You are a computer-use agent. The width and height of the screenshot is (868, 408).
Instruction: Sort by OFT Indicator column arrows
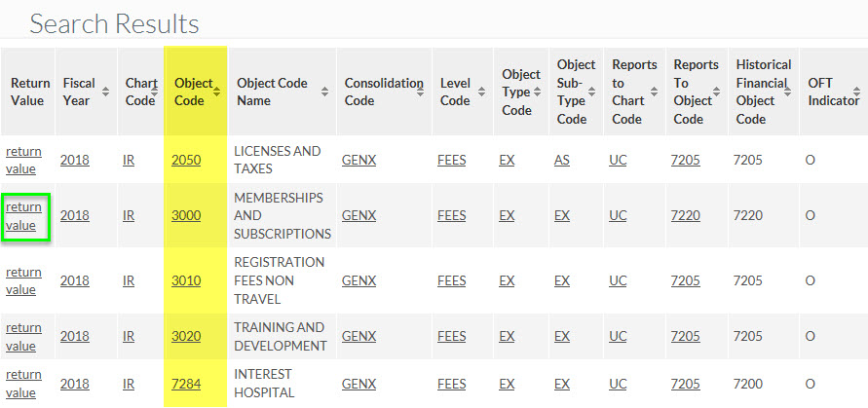click(x=857, y=92)
